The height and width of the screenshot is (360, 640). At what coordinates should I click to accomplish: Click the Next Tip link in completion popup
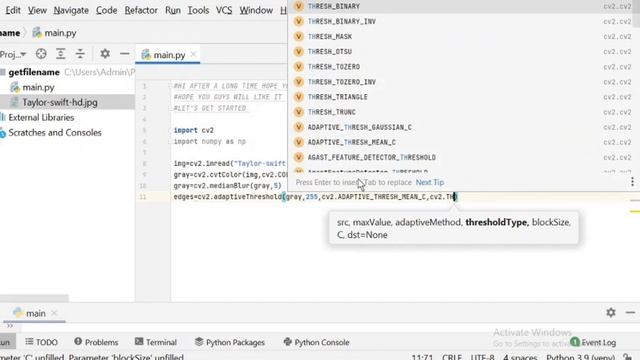(430, 182)
